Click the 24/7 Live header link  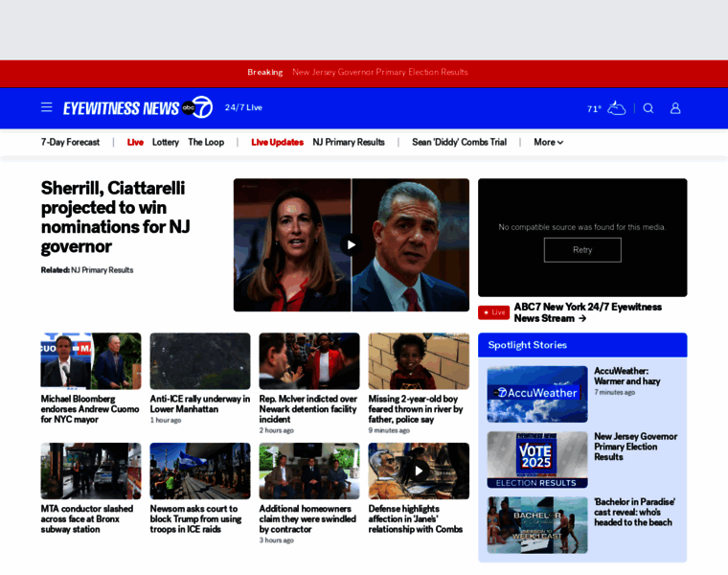point(243,107)
